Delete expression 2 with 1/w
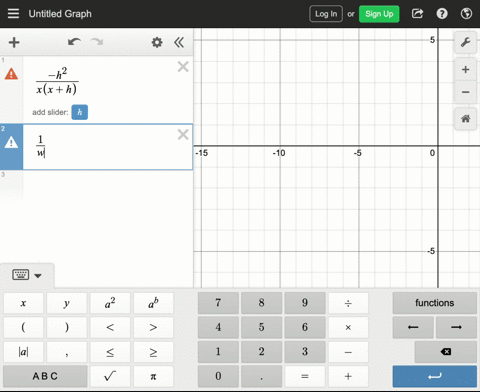Image resolution: width=480 pixels, height=392 pixels. pos(183,134)
